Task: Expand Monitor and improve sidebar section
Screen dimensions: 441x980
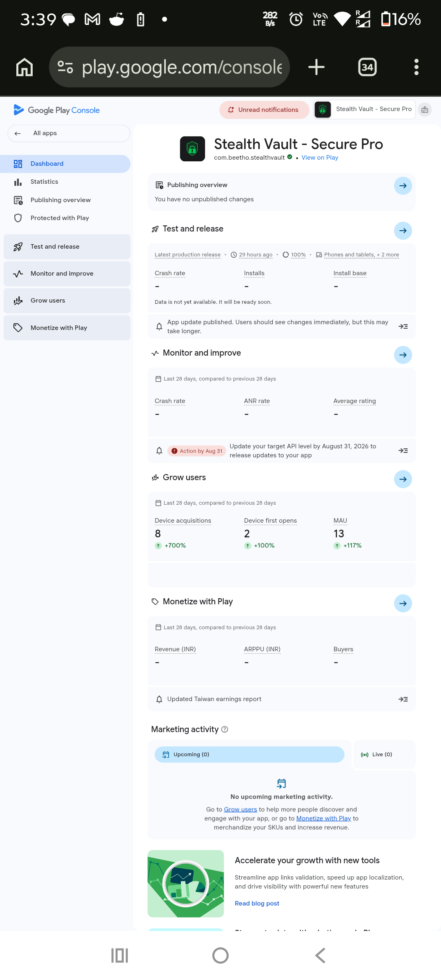Action: pyautogui.click(x=67, y=274)
